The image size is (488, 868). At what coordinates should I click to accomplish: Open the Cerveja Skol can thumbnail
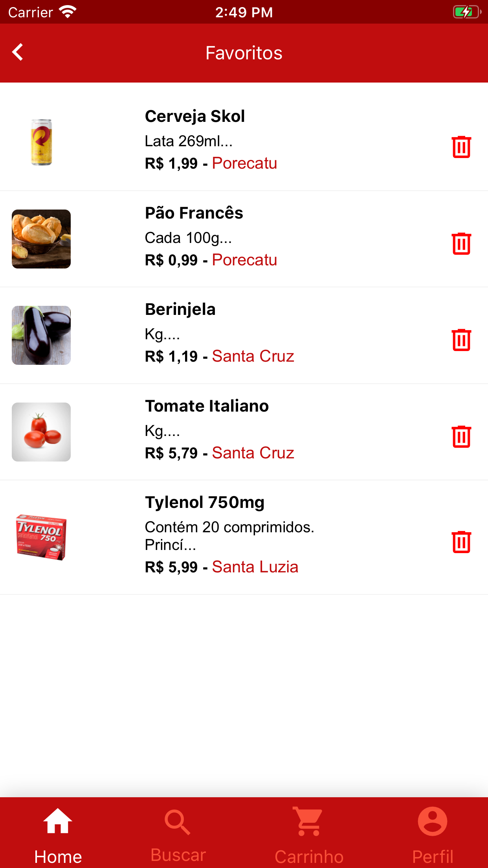(x=41, y=142)
